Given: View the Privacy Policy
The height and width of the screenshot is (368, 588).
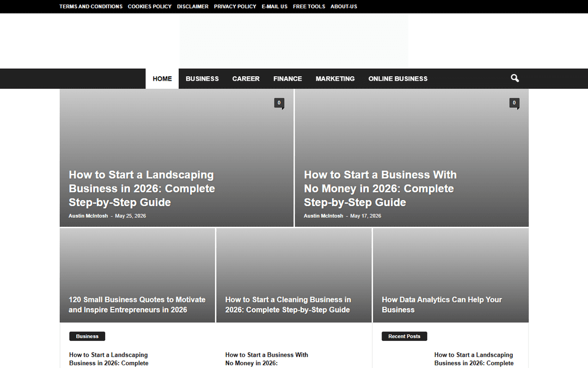Looking at the screenshot, I should pos(235,7).
